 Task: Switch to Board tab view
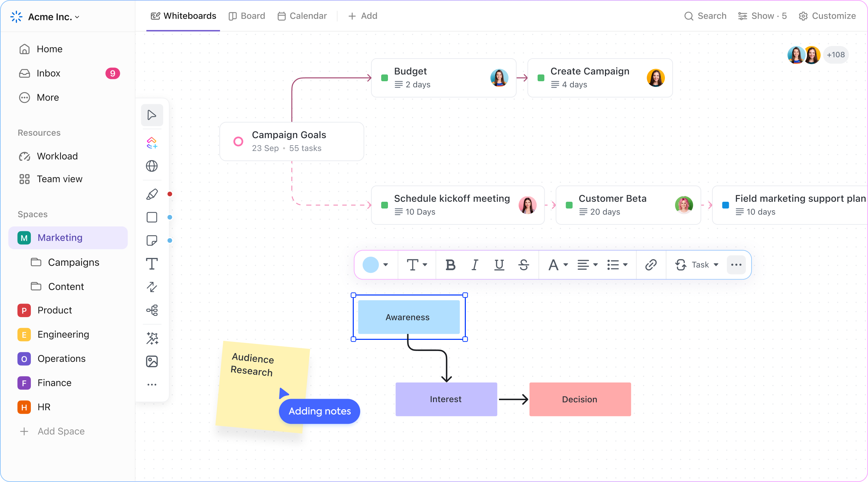(x=246, y=16)
